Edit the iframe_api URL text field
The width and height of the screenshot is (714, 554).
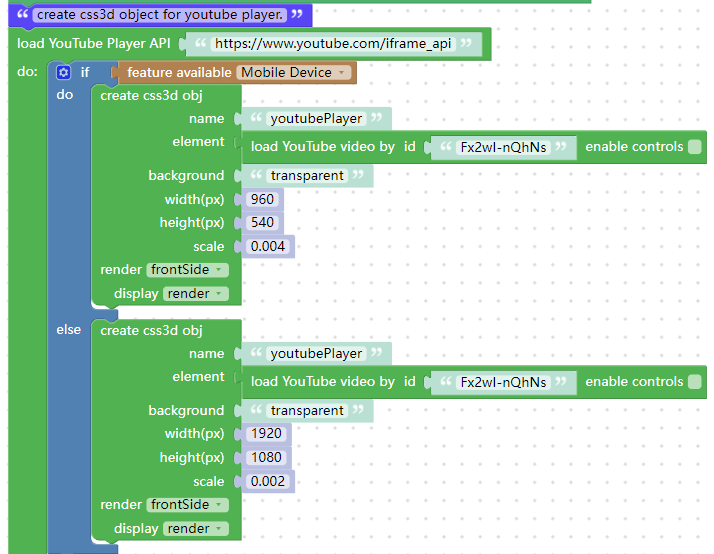pyautogui.click(x=333, y=44)
